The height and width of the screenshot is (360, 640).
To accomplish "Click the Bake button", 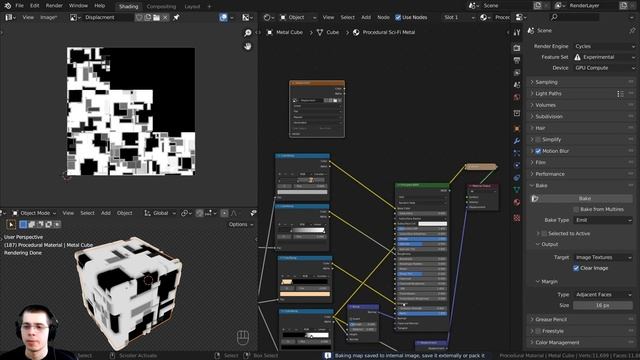I will 584,198.
